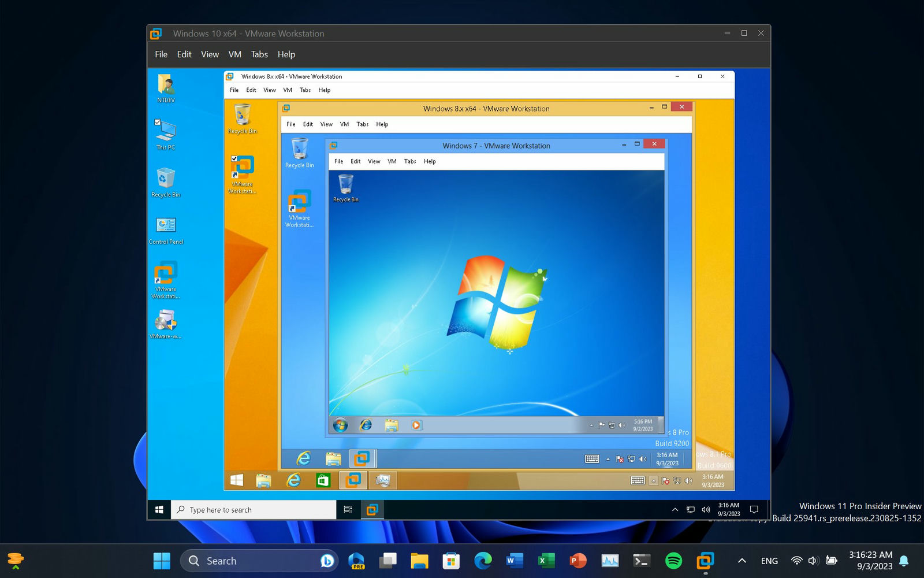Select Recycle Bin on Windows 7 desktop
Screen dimensions: 924x578
[x=346, y=188]
